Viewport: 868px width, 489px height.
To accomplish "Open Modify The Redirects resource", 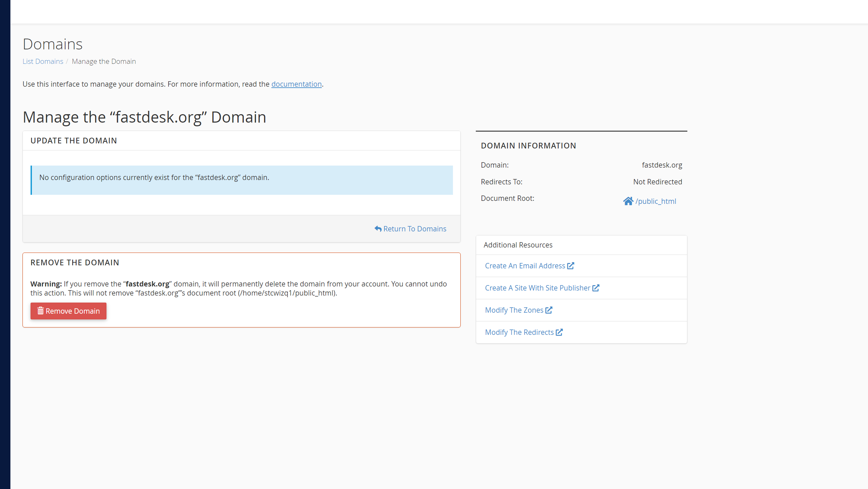I will [x=519, y=332].
